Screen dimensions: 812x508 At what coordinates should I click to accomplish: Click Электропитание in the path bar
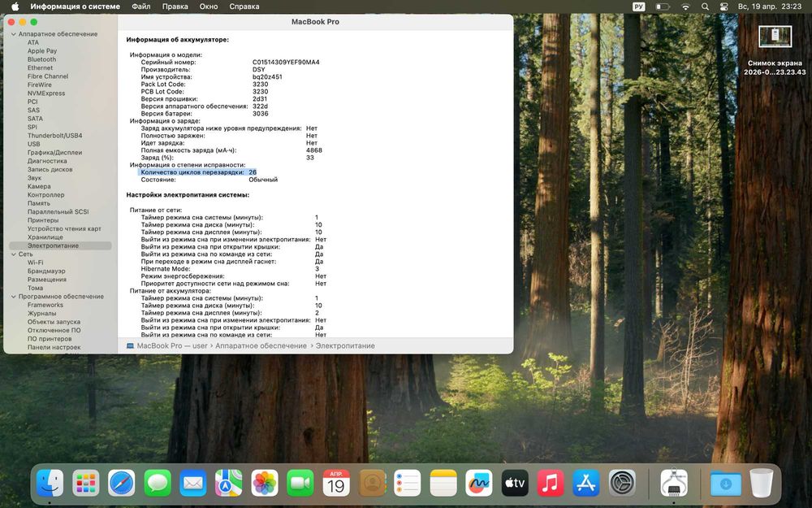(x=345, y=345)
